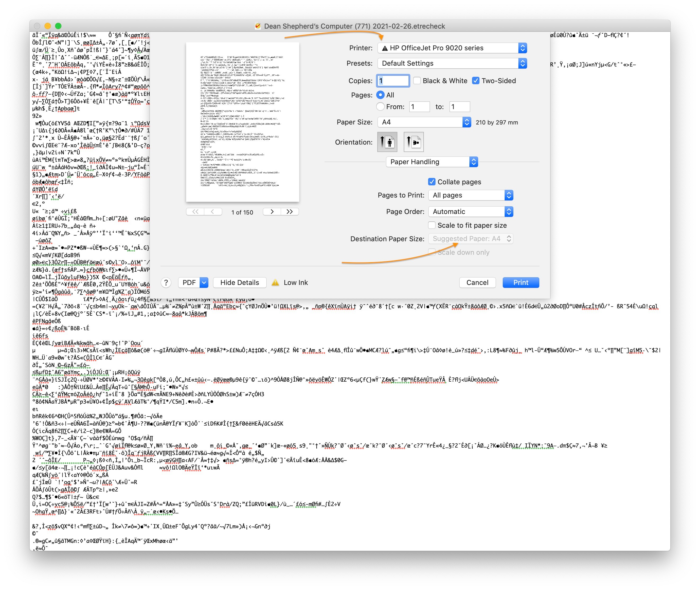Uncheck Collate pages option
The width and height of the screenshot is (700, 590).
click(x=432, y=182)
